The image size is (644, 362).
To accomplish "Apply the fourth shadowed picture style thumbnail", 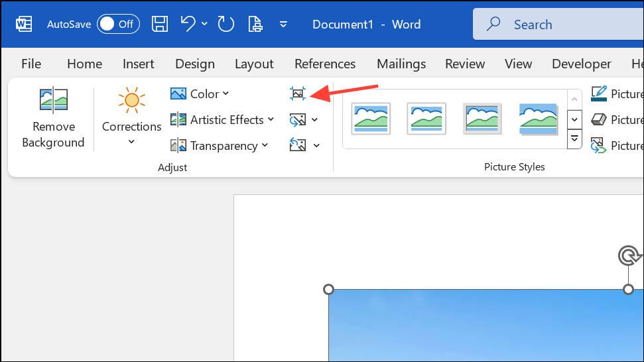I will [538, 119].
